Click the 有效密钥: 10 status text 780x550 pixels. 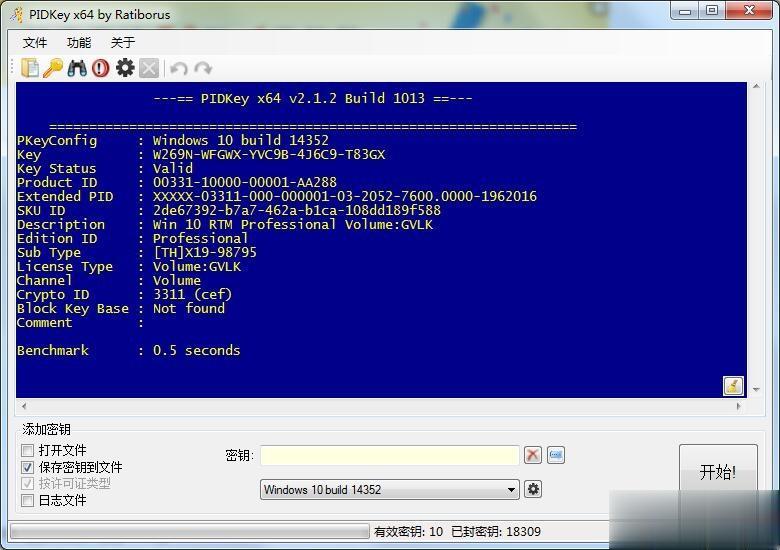coord(408,532)
